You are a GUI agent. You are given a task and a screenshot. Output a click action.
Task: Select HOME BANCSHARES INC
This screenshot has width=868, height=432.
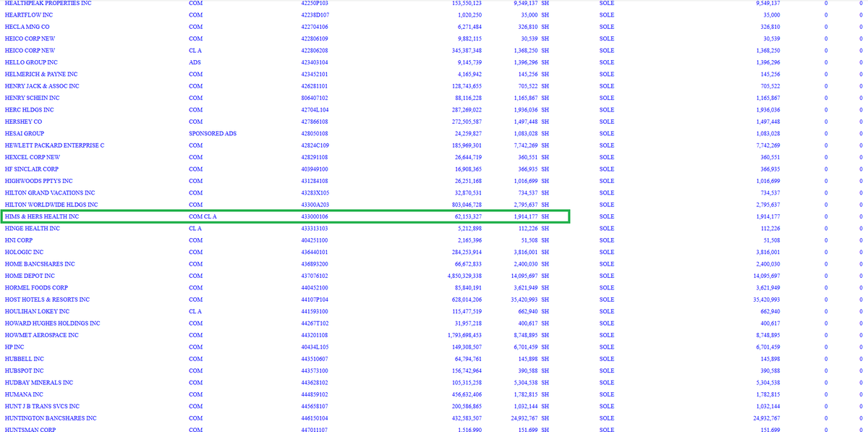pyautogui.click(x=39, y=264)
